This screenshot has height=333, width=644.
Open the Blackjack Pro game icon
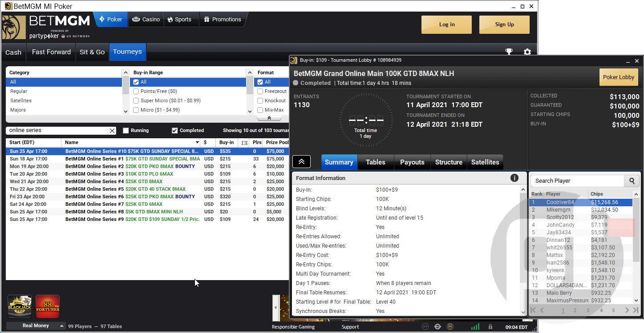[19, 307]
